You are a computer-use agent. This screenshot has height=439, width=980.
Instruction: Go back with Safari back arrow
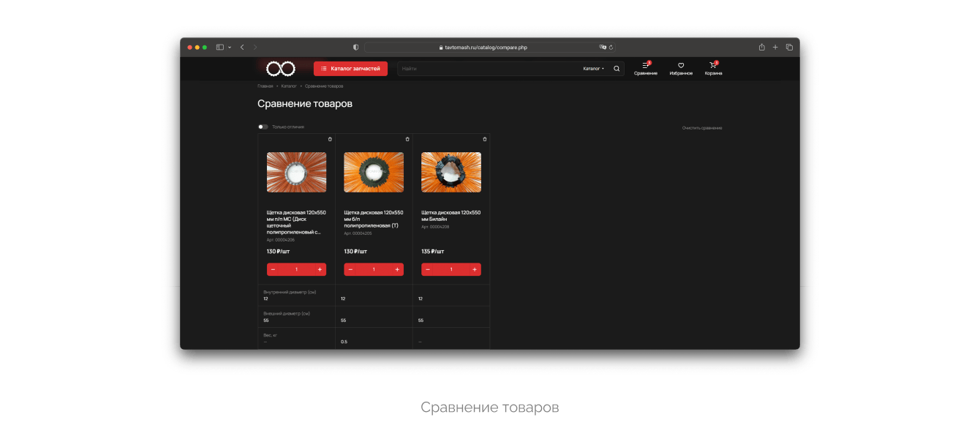click(242, 47)
